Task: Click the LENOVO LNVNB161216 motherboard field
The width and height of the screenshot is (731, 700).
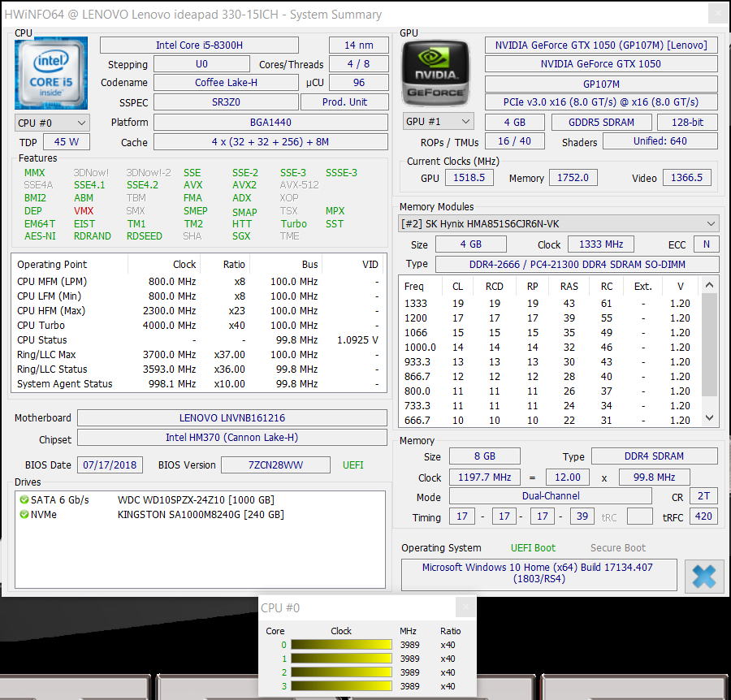Action: 232,418
